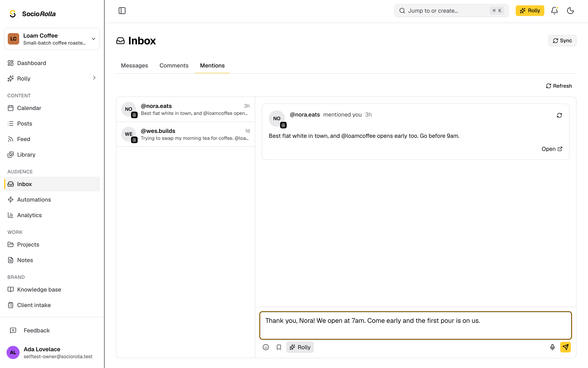Open the Knowledge base page
Screen dimensions: 588x368
[52, 289]
